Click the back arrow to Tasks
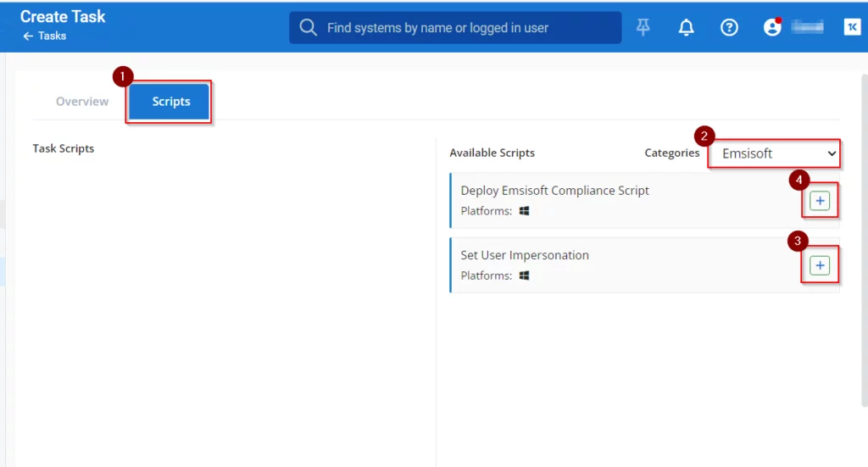Viewport: 868px width, 467px height. 28,36
